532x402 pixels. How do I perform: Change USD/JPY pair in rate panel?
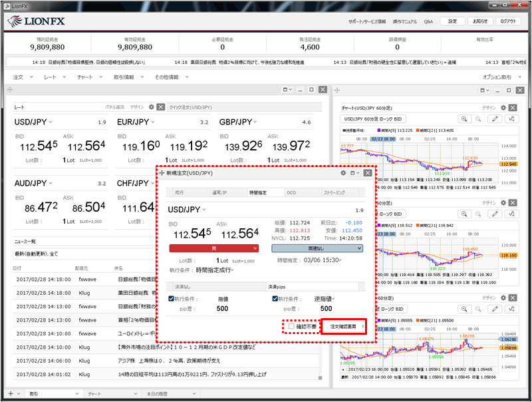click(33, 122)
